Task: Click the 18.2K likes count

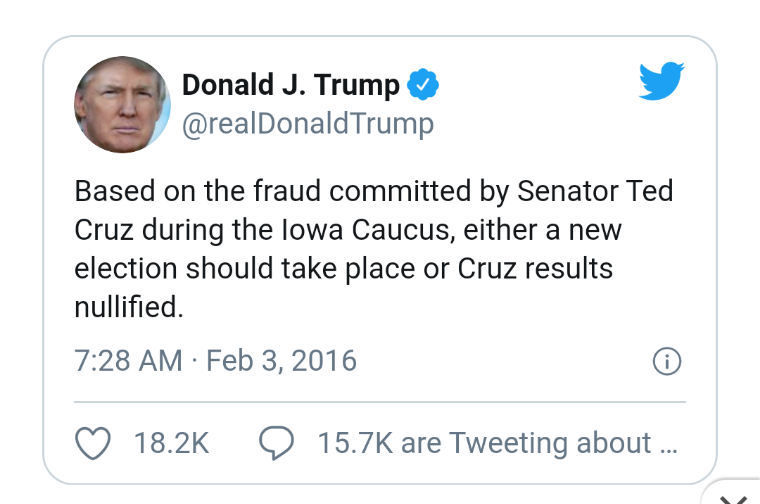Action: coord(171,443)
